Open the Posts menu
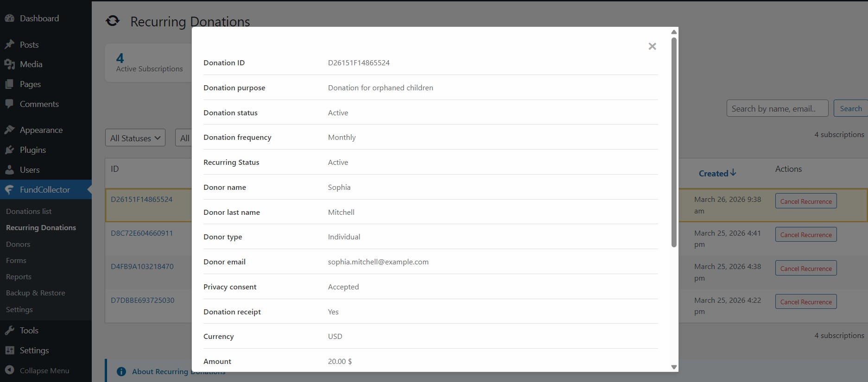 tap(29, 45)
